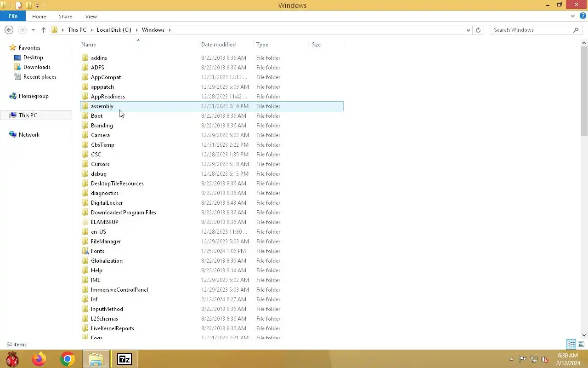This screenshot has height=368, width=588.
Task: Click the ELAMBKUP folder icon
Action: point(85,222)
